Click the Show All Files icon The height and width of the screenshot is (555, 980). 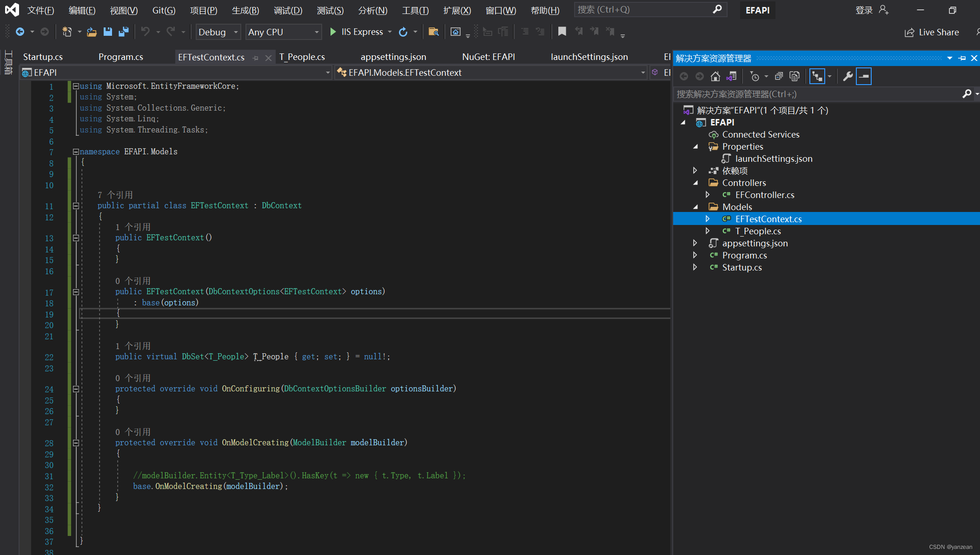coord(795,76)
